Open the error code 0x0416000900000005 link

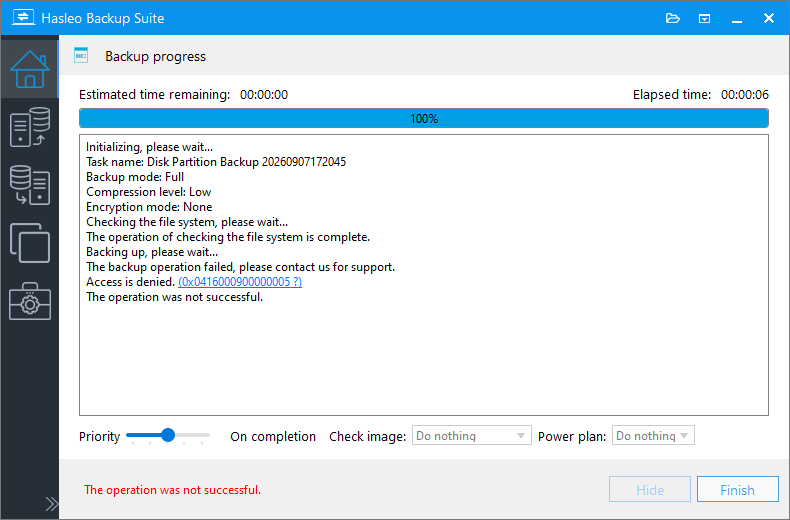tap(240, 282)
